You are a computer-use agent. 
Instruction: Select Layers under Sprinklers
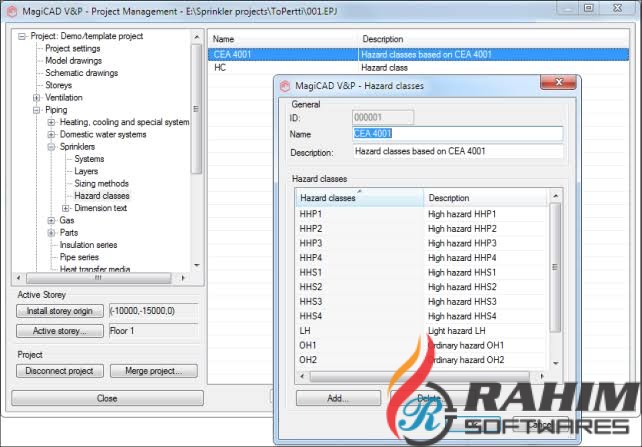(x=86, y=171)
